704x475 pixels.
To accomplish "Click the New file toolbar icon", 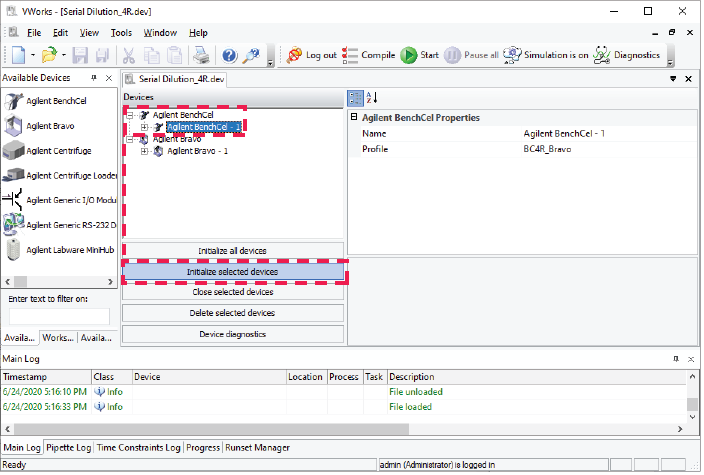I will (x=18, y=55).
